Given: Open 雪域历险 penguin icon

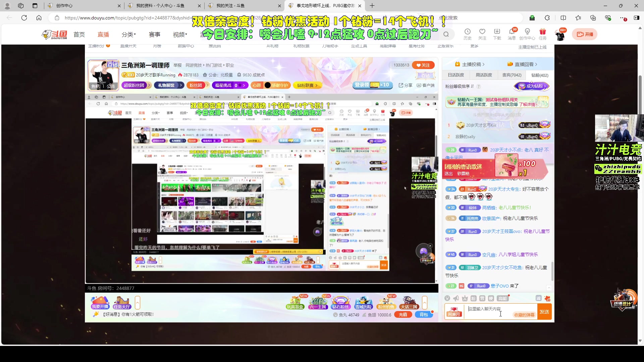Looking at the screenshot, I should [x=363, y=303].
